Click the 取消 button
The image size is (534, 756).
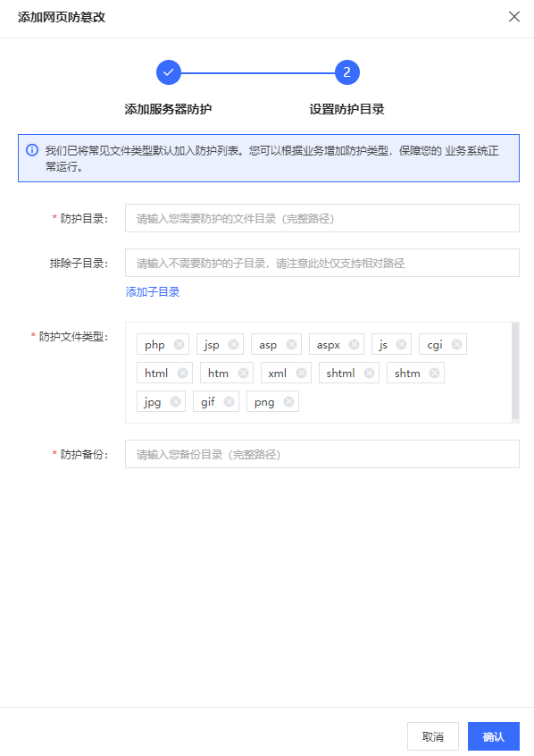point(433,736)
